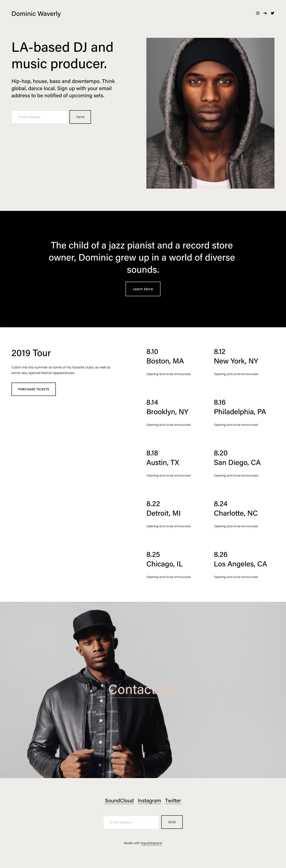The height and width of the screenshot is (868, 286).
Task: Click the footer Email Address field
Action: pos(131,822)
